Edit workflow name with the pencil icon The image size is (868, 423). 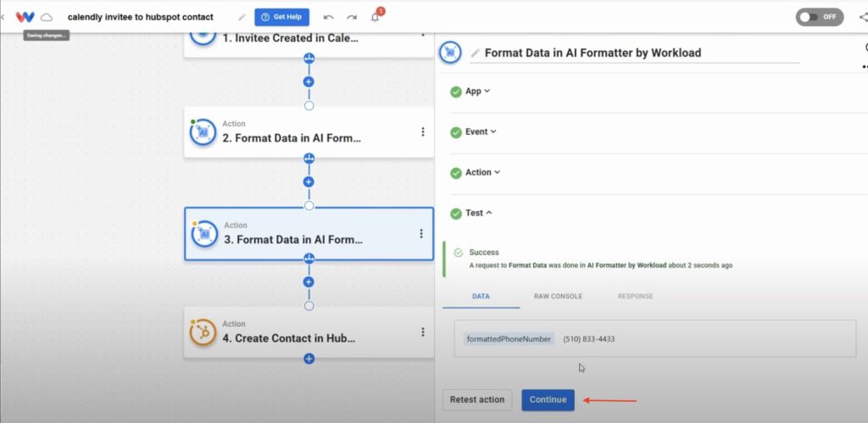tap(242, 17)
